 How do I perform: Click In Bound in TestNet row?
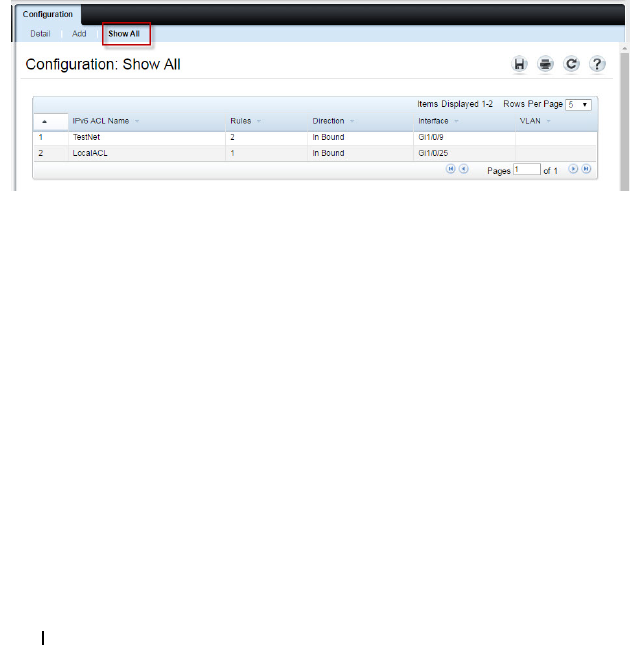point(328,137)
